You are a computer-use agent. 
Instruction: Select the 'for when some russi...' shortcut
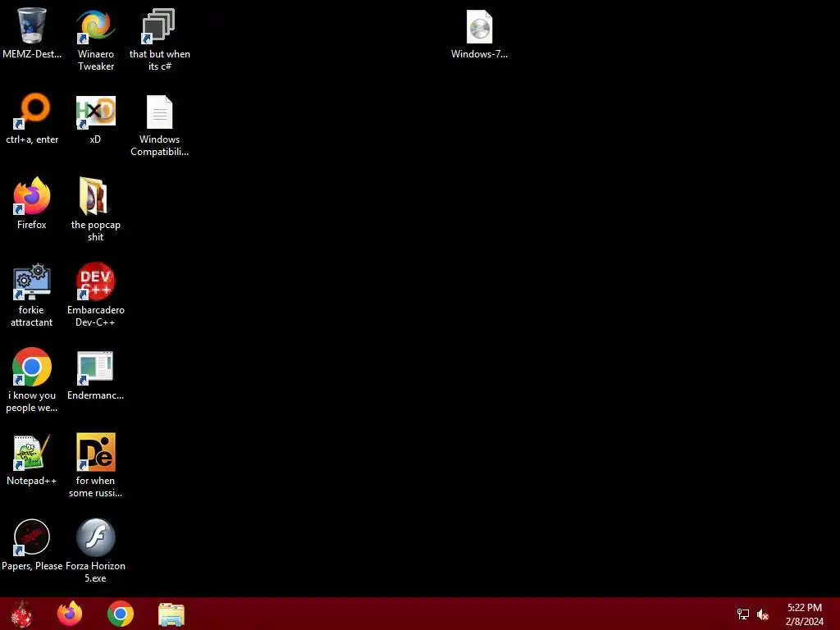point(96,452)
